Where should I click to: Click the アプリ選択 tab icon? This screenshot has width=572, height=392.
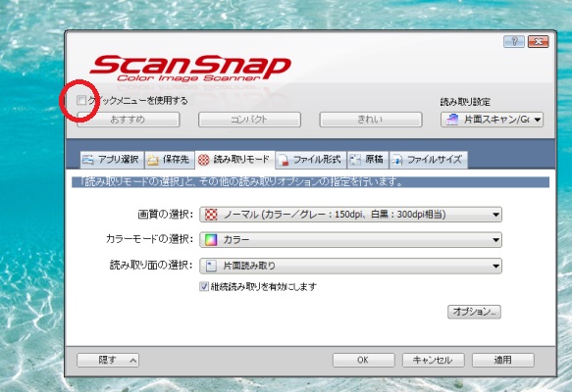pyautogui.click(x=88, y=160)
